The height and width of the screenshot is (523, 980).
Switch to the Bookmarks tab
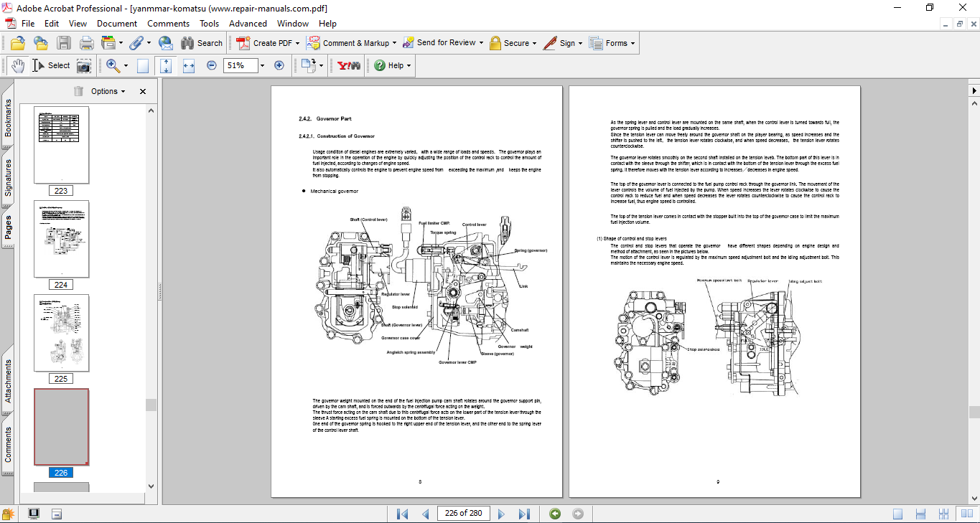coord(8,118)
